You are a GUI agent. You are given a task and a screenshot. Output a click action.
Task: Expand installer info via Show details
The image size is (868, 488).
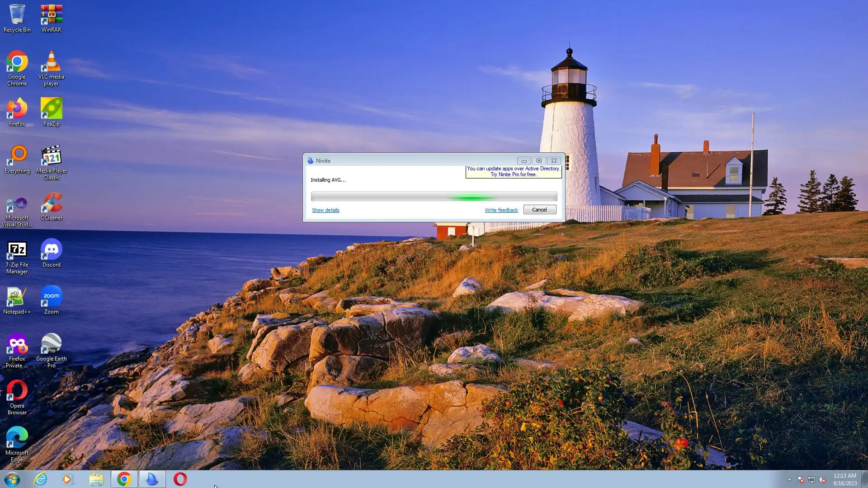click(x=325, y=210)
